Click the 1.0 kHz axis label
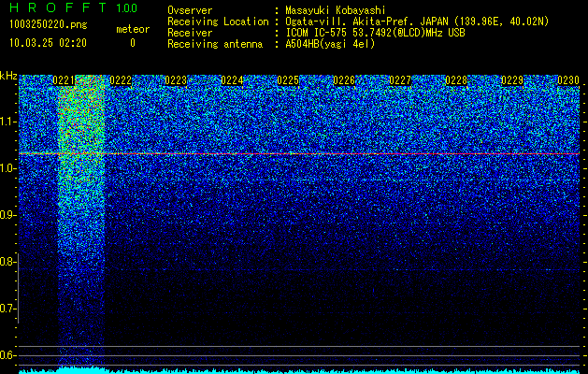Screen dimensions: 588x374 pos(8,168)
